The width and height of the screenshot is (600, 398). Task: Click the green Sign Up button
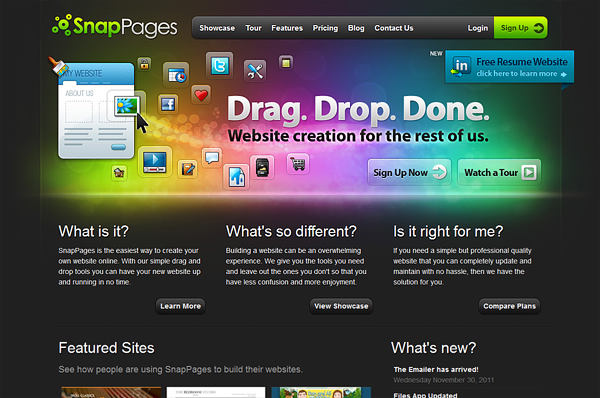520,28
